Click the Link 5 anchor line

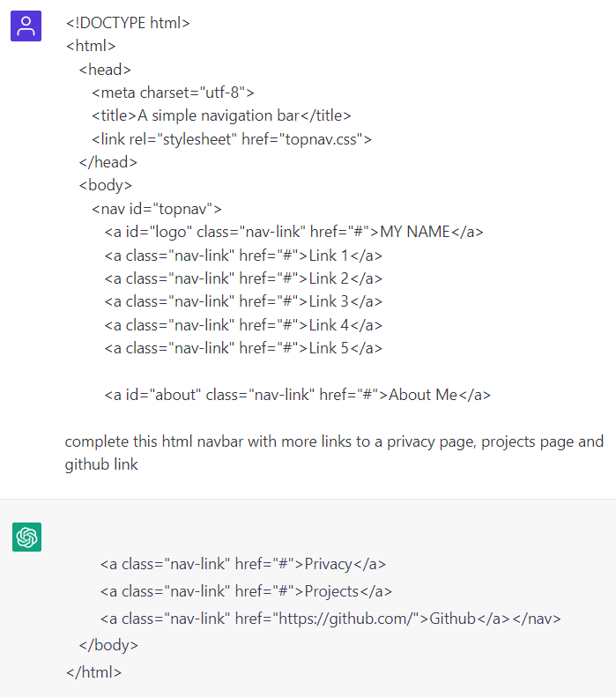[x=243, y=348]
